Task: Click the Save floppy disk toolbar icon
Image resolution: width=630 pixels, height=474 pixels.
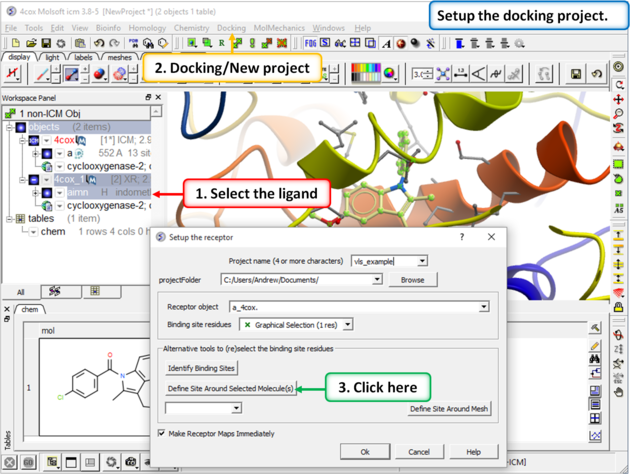Action: [x=46, y=43]
